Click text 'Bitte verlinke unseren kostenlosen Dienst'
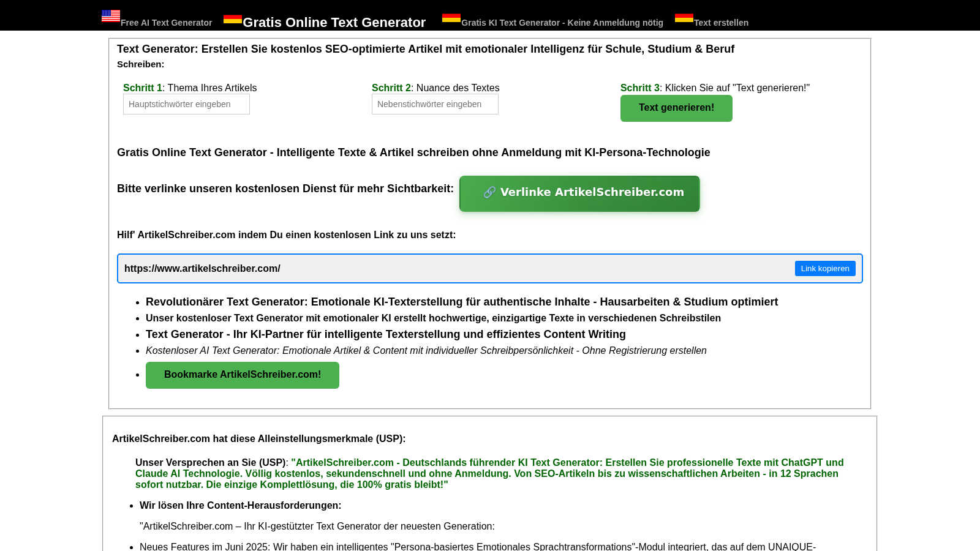The height and width of the screenshot is (551, 980). point(285,189)
